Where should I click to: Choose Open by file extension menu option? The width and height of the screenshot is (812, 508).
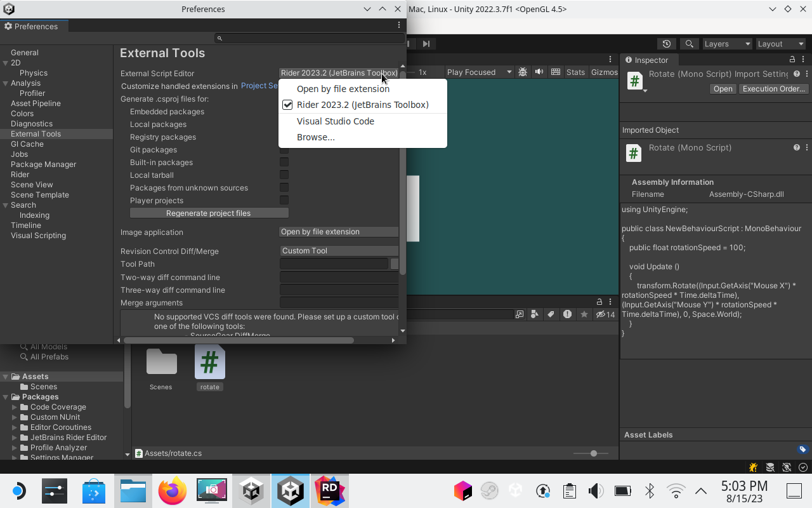[x=363, y=89]
